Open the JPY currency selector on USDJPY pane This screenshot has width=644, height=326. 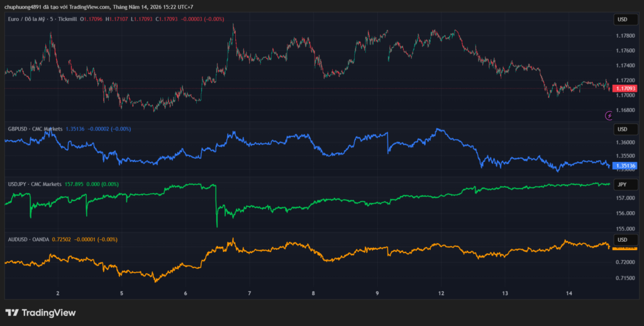(x=626, y=185)
